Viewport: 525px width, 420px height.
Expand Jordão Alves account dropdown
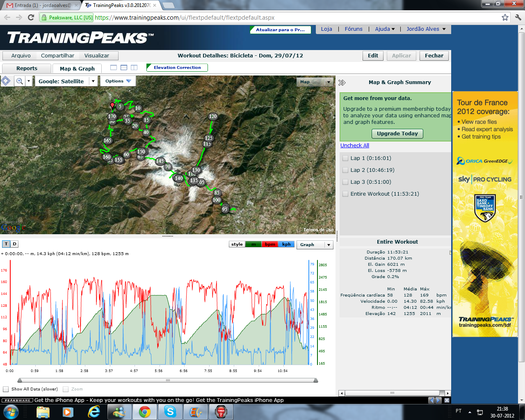[426, 29]
